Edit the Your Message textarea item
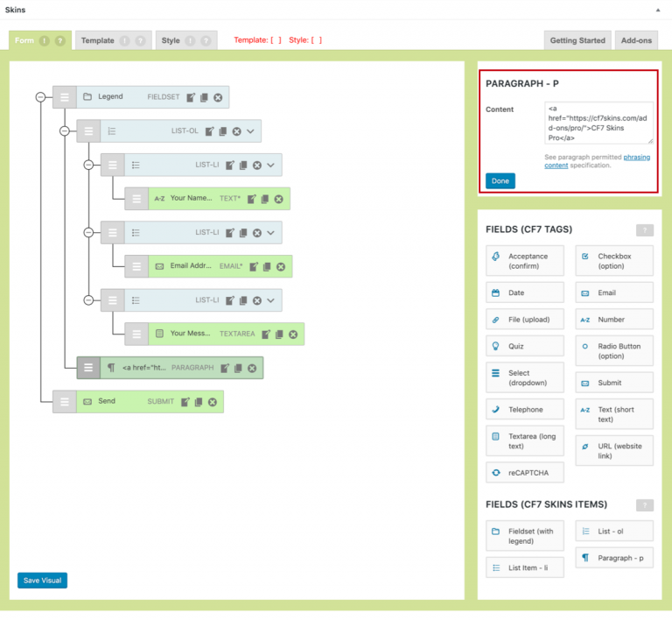672x620 pixels. tap(265, 334)
